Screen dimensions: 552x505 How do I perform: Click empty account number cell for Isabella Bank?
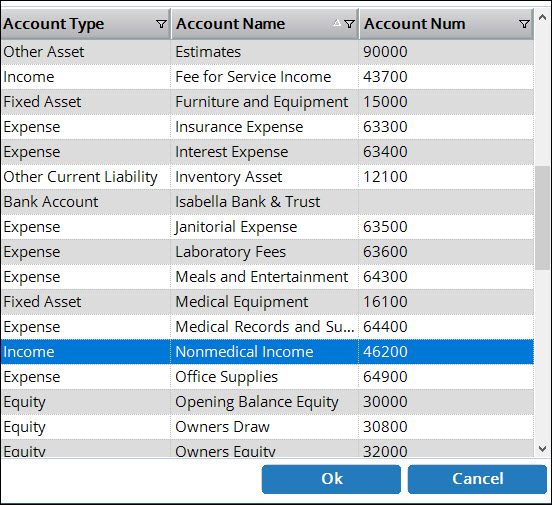(x=446, y=202)
